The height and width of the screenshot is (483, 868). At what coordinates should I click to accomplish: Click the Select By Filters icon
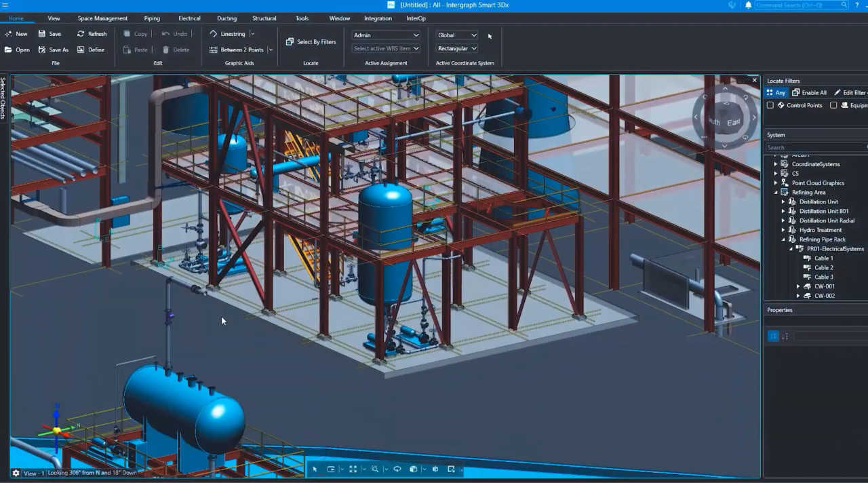[290, 42]
